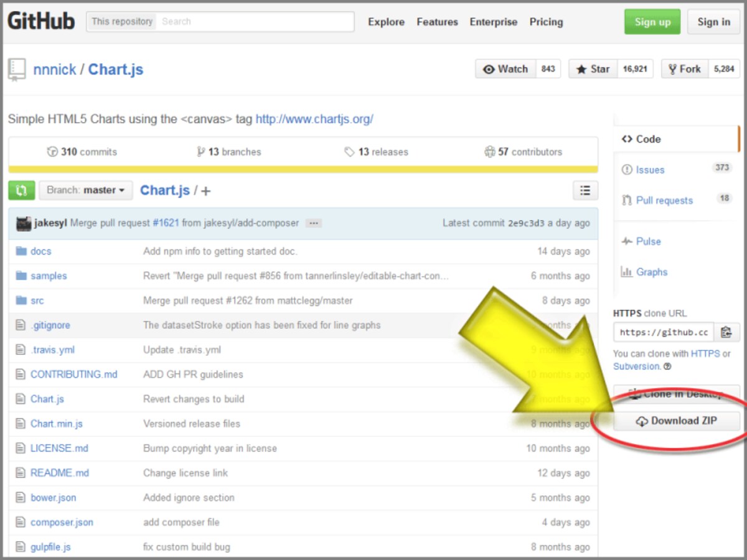Click the Issues sidebar icon
Viewport: 747px width, 560px height.
point(626,169)
